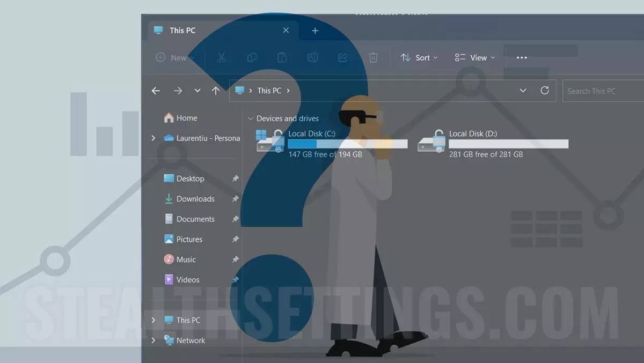
Task: Click the Paste icon
Action: tap(282, 57)
